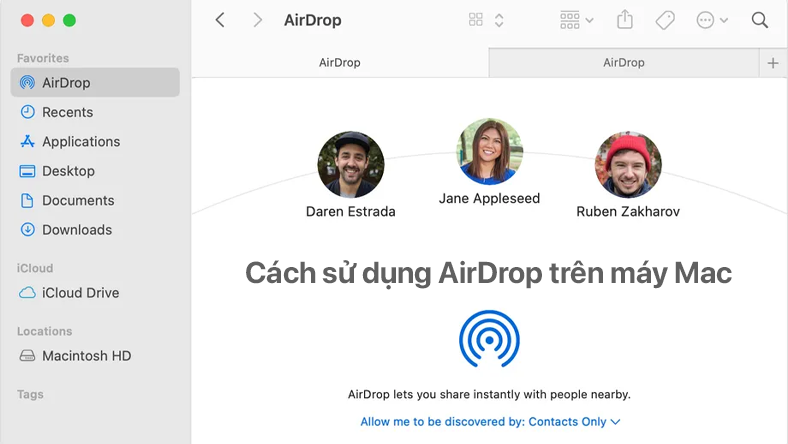Click the iCloud Drive cloud icon

pyautogui.click(x=27, y=293)
